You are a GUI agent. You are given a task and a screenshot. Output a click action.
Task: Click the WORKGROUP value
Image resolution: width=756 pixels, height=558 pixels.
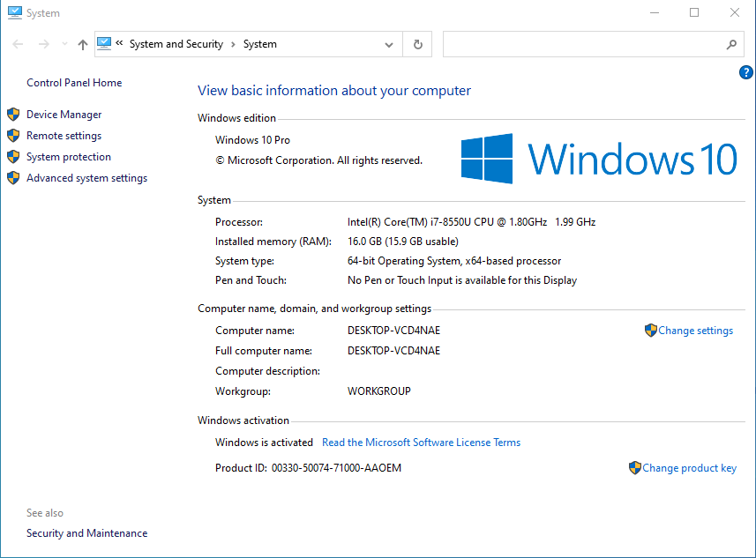(379, 391)
